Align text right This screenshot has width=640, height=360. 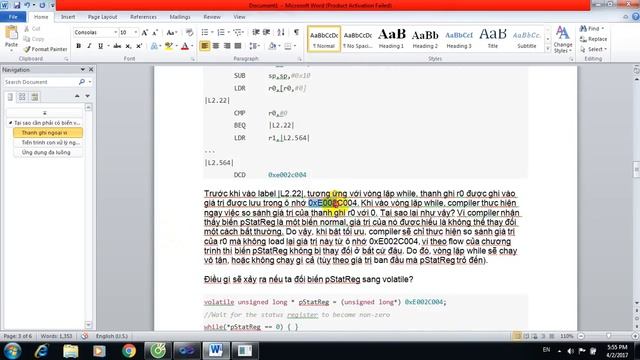tap(227, 46)
